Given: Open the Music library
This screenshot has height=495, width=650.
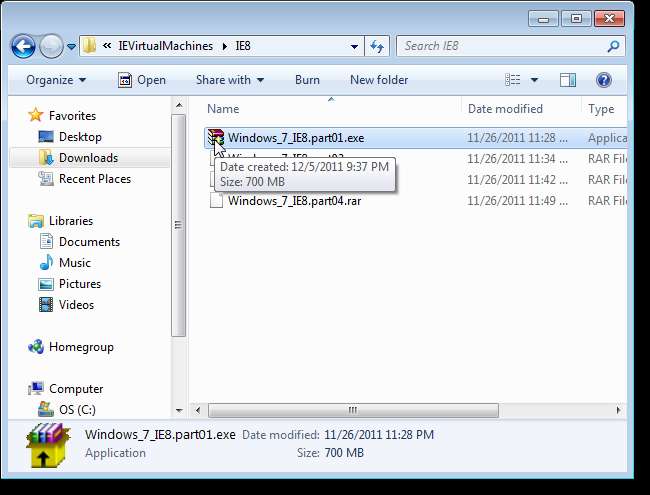Looking at the screenshot, I should point(75,263).
